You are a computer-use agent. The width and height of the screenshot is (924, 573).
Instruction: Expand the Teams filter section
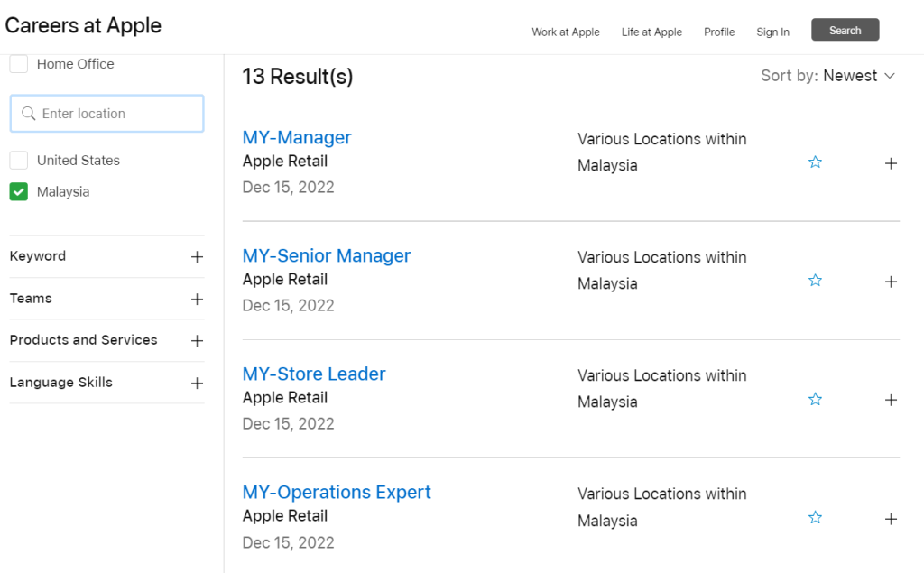click(x=197, y=299)
